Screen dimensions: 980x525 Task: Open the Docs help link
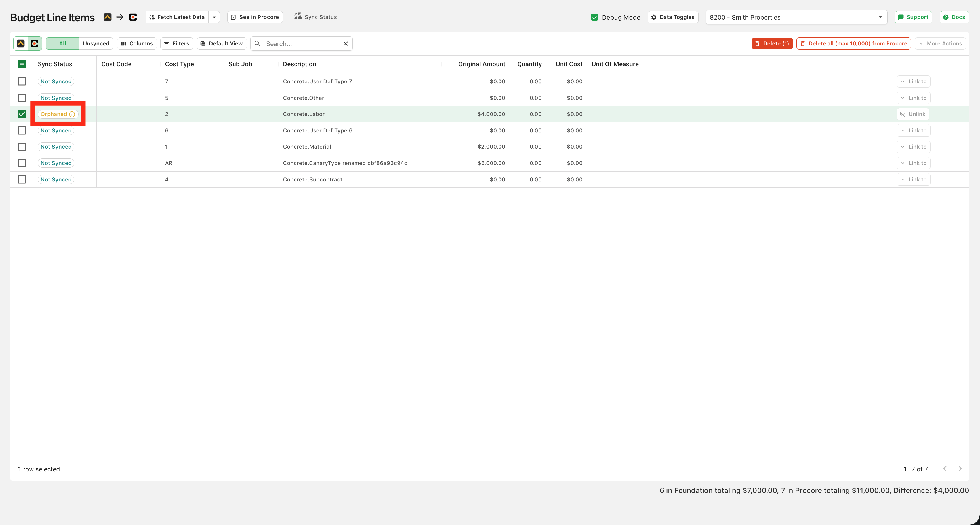pos(954,17)
